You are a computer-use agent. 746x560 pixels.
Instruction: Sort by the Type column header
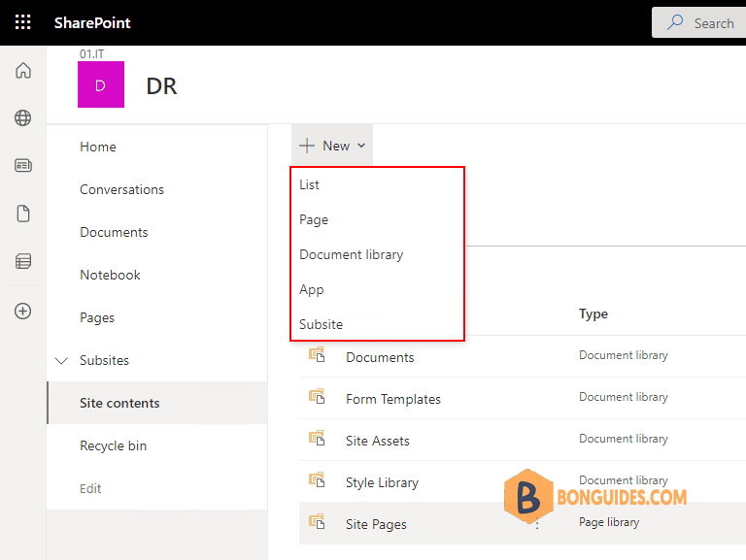pyautogui.click(x=593, y=314)
